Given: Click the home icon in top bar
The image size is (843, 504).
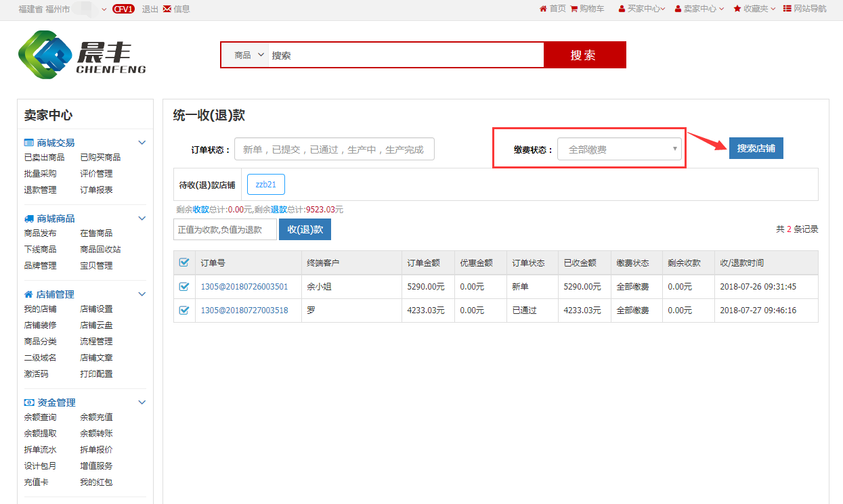Looking at the screenshot, I should (x=543, y=9).
